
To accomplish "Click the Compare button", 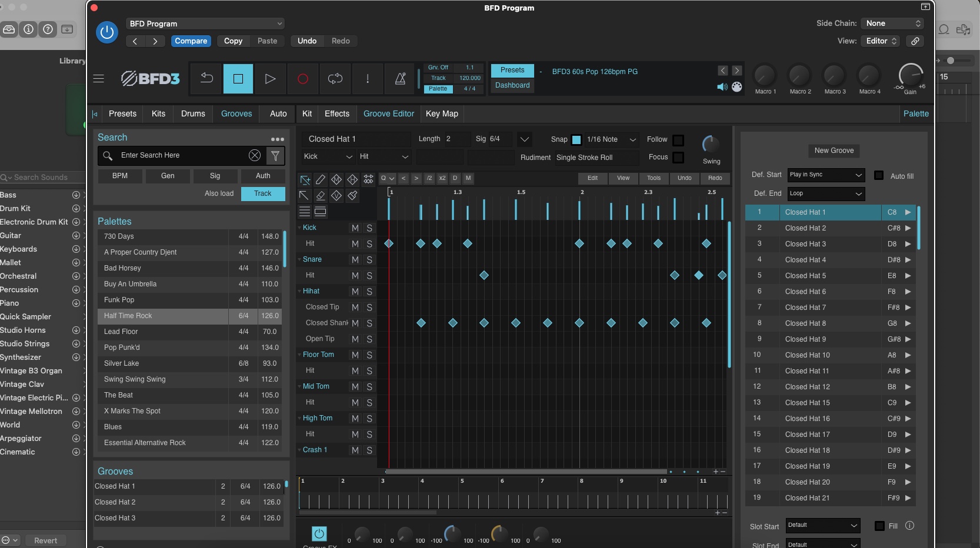I will click(x=191, y=41).
